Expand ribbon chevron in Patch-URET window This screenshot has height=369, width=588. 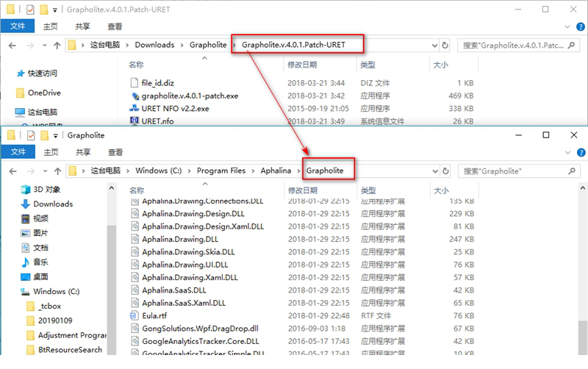click(x=567, y=26)
